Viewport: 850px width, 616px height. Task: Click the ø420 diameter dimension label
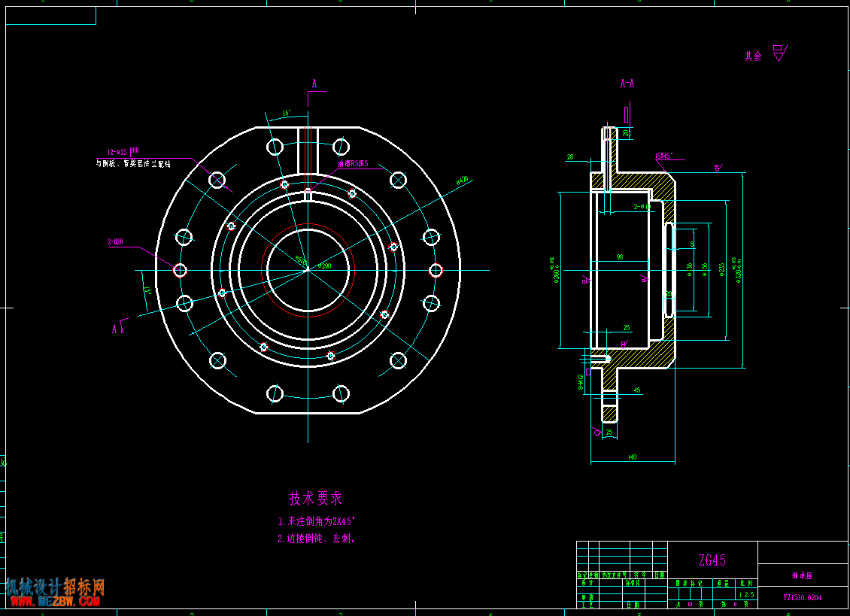(x=461, y=180)
